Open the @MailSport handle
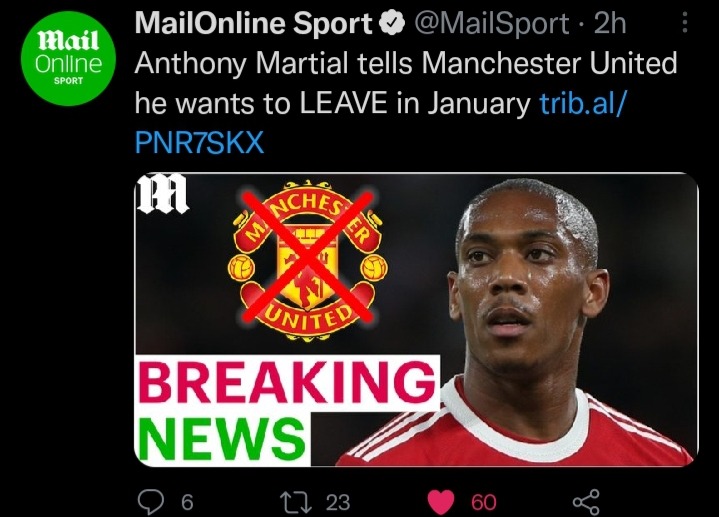The image size is (719, 517). point(492,23)
